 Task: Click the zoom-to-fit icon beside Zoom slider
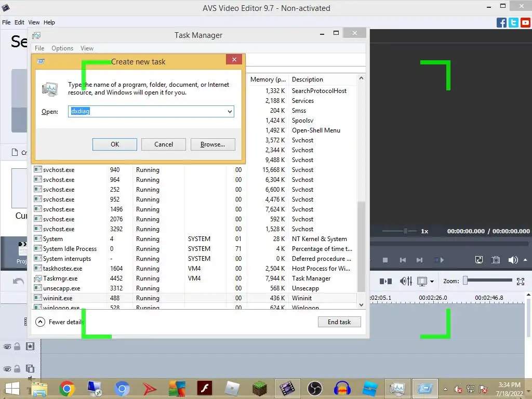[x=521, y=281]
